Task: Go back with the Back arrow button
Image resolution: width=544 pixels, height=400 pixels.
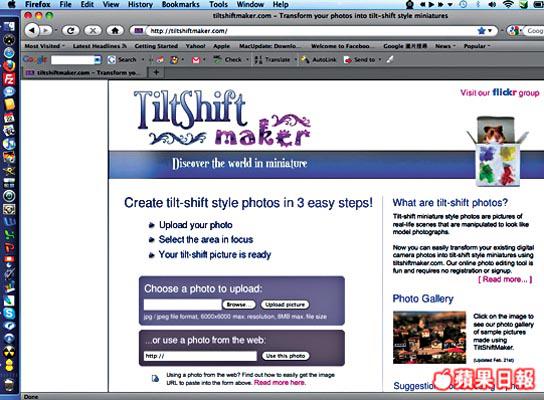Action: [32, 31]
